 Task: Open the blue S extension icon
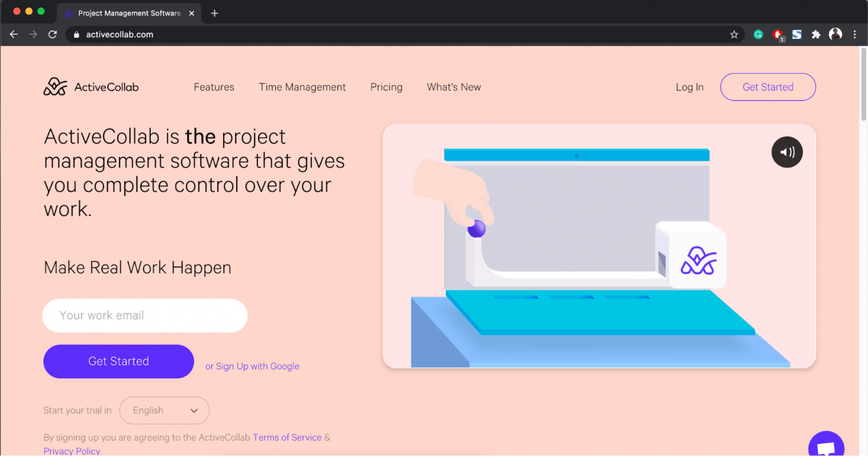pos(797,35)
